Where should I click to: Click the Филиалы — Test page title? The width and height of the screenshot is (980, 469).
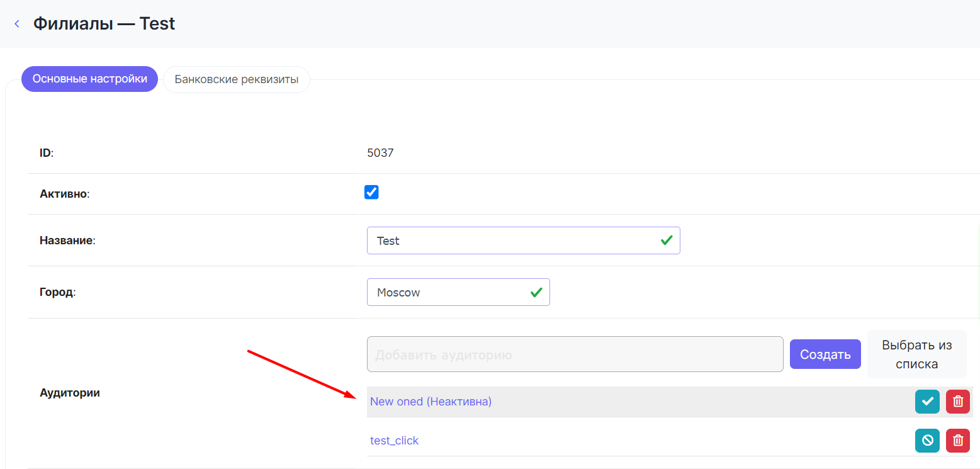104,24
